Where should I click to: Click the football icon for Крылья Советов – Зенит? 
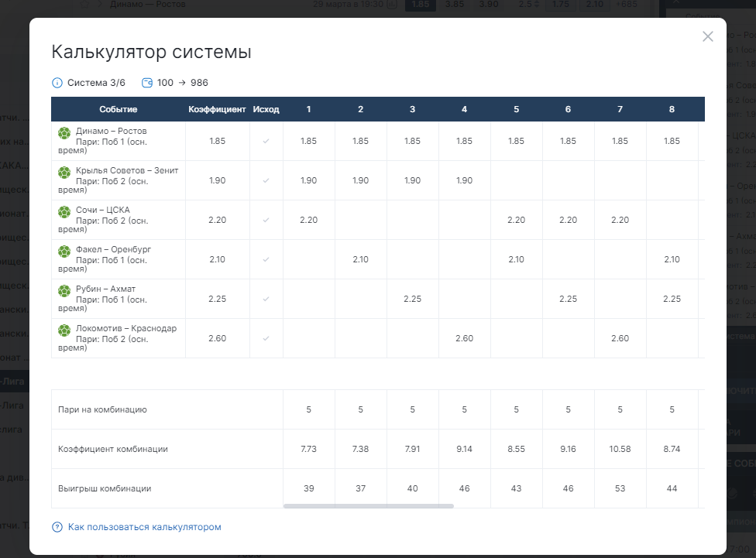[x=64, y=172]
